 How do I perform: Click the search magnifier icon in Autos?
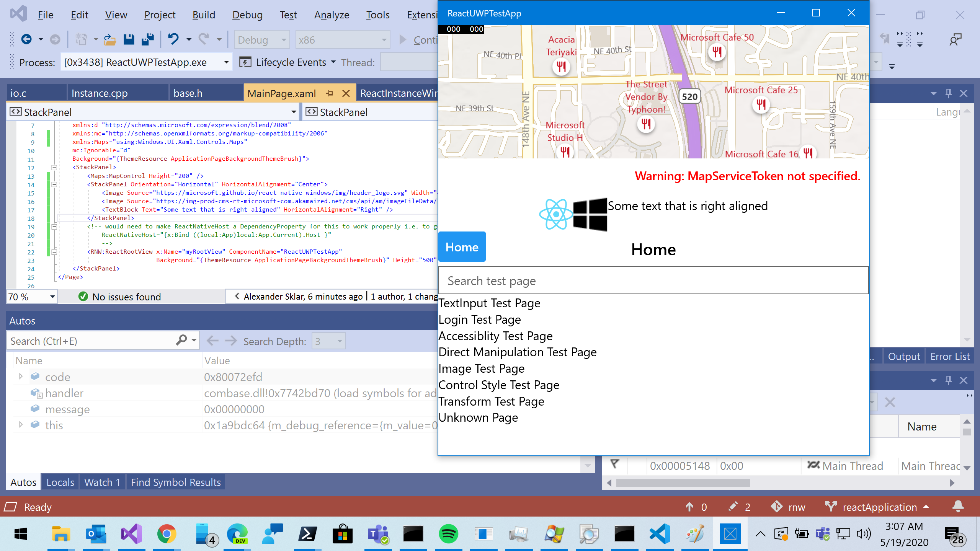pyautogui.click(x=181, y=340)
